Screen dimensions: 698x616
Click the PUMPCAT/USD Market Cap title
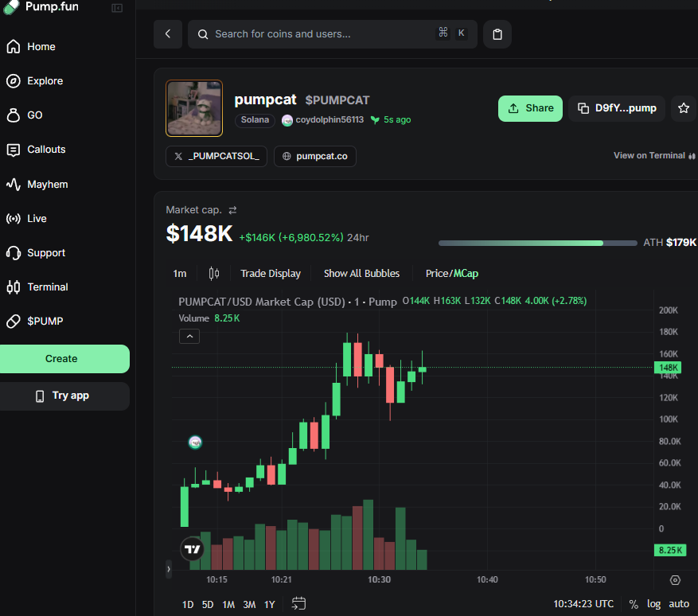tap(262, 302)
